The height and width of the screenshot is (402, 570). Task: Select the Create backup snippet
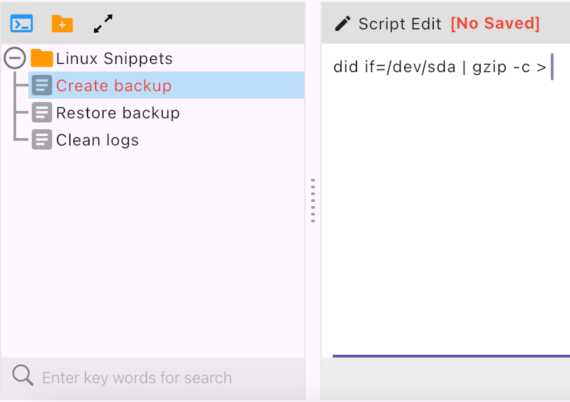pyautogui.click(x=166, y=85)
